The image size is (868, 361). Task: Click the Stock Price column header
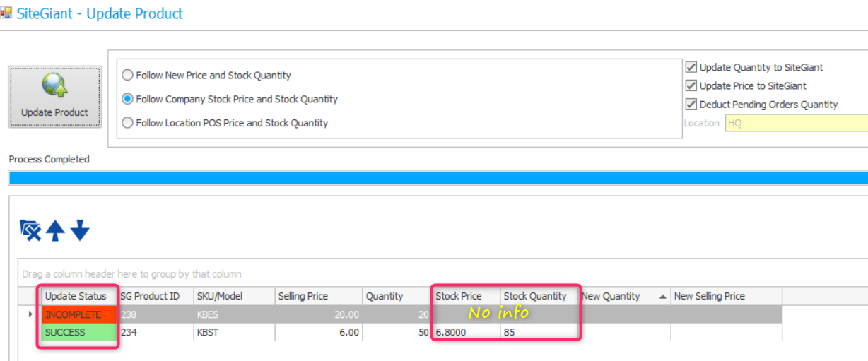(x=467, y=296)
